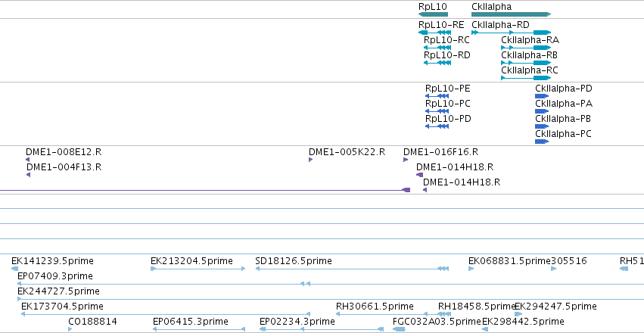Select the DME1-004F13.R feature label
This screenshot has height=333, width=644.
pyautogui.click(x=64, y=167)
